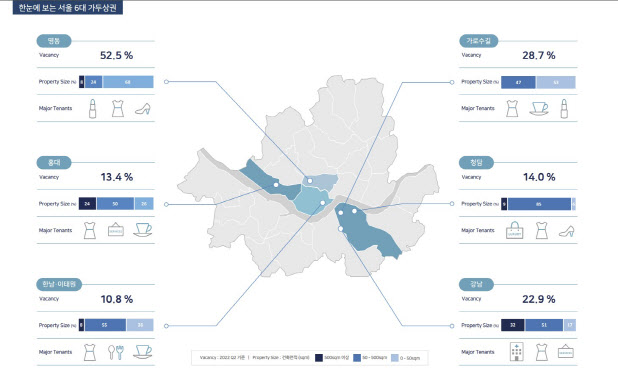Select the spoon and fork icon under 한남·이태원
Viewport: 618px width, 373px height.
pyautogui.click(x=116, y=352)
